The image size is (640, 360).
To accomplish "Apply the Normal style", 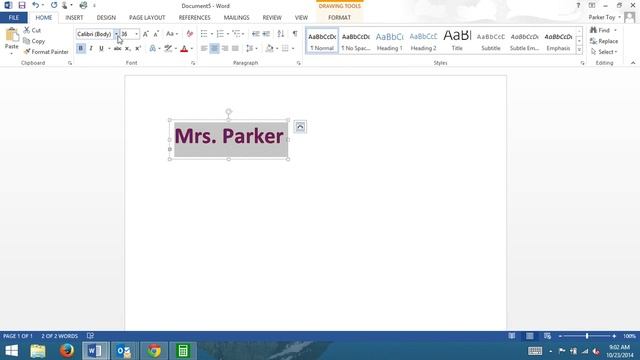I will [x=322, y=41].
